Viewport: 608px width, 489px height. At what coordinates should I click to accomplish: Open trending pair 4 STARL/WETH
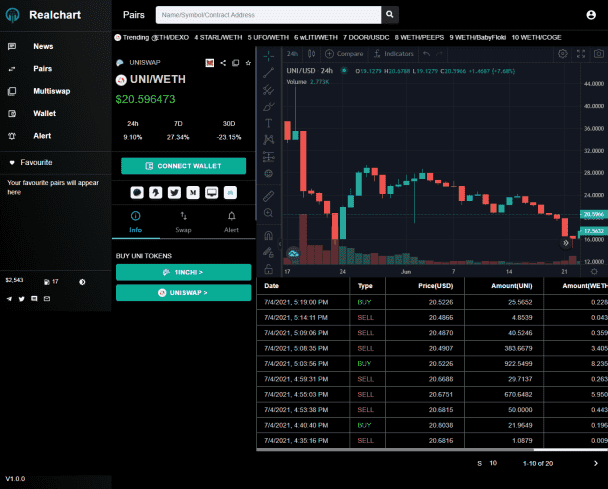(218, 38)
